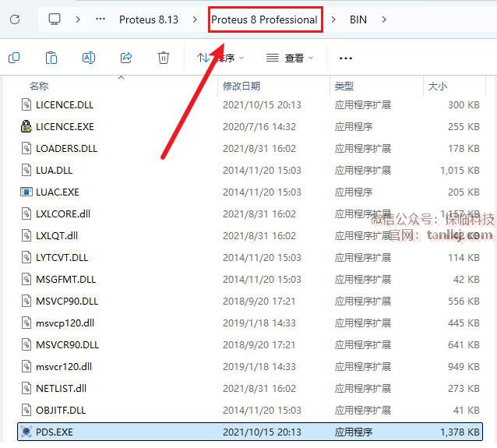
Task: Click the LUAC.EXE application icon
Action: click(x=26, y=192)
